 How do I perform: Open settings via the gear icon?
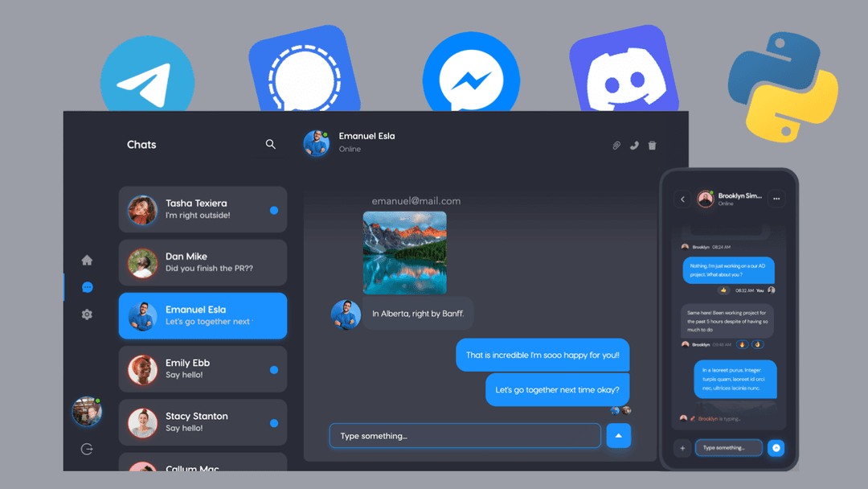coord(87,314)
